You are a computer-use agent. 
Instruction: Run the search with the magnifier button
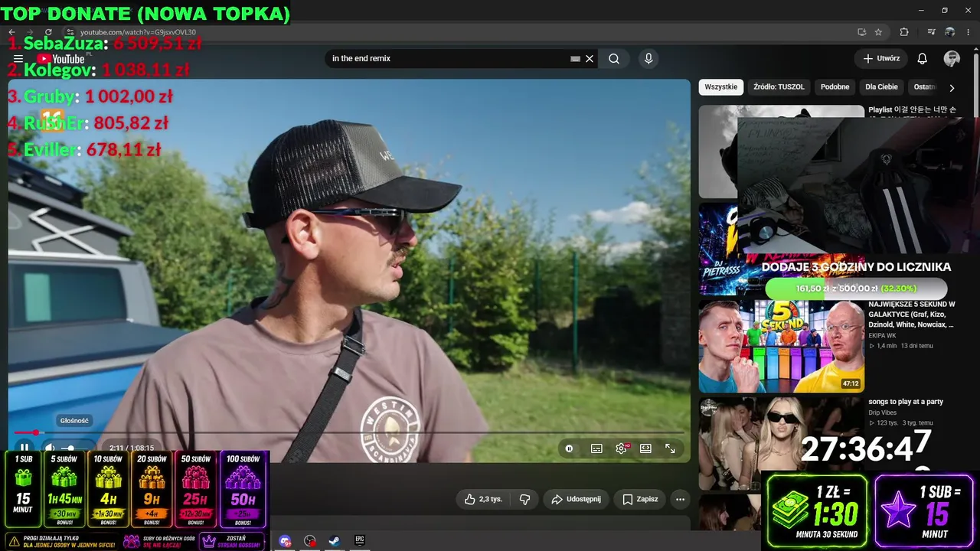pos(614,58)
